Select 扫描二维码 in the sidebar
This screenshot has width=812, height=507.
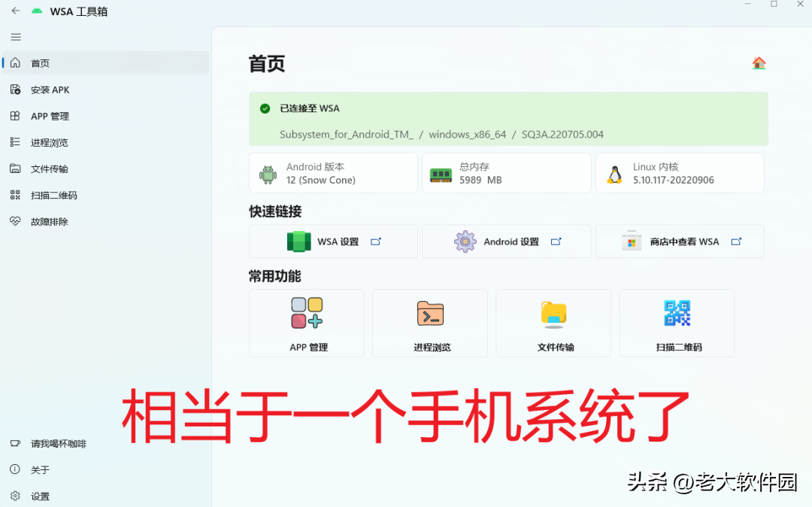pyautogui.click(x=106, y=196)
